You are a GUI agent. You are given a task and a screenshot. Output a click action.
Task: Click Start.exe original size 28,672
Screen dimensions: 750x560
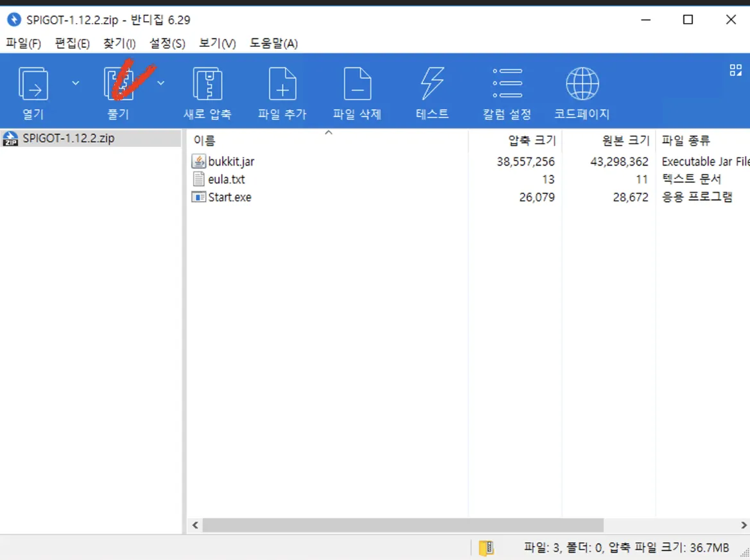tap(631, 197)
